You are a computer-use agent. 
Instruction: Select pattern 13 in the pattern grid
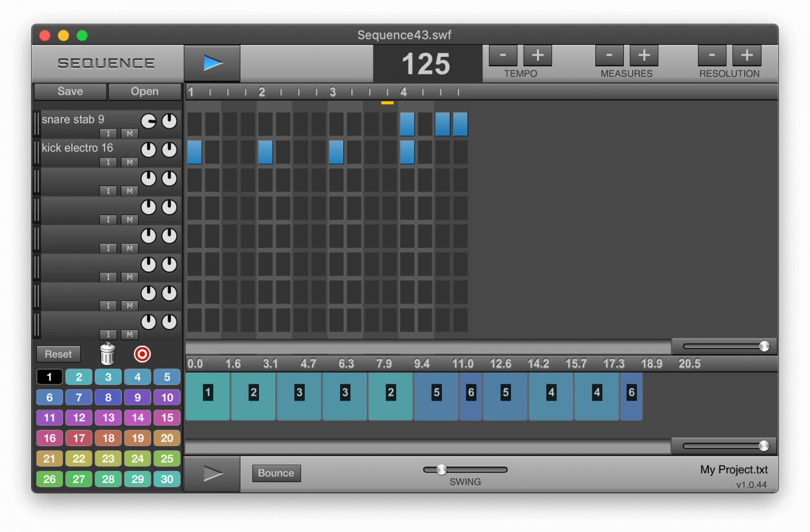108,418
